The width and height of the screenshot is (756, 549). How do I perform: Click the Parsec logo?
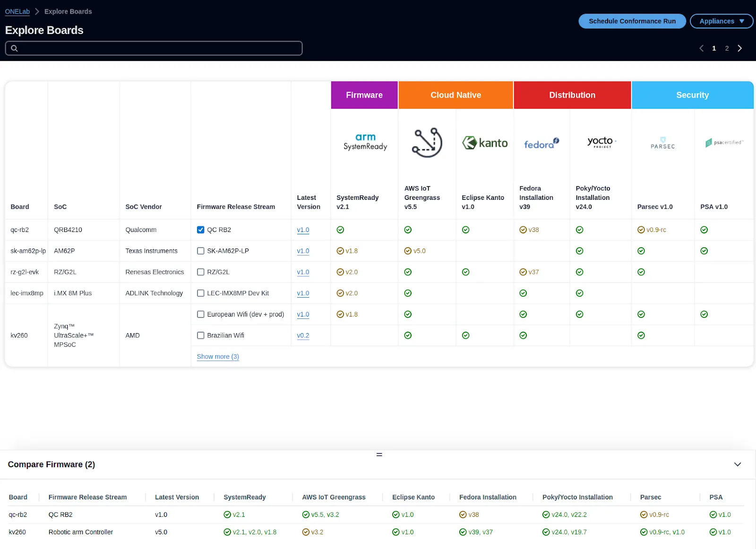click(x=662, y=143)
